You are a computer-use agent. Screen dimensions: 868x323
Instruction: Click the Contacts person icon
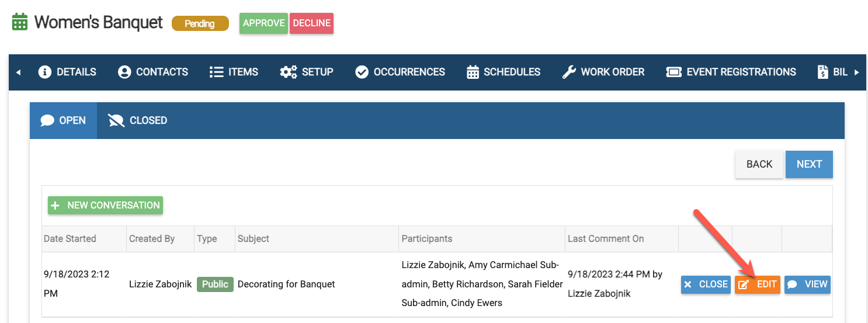[x=124, y=72]
